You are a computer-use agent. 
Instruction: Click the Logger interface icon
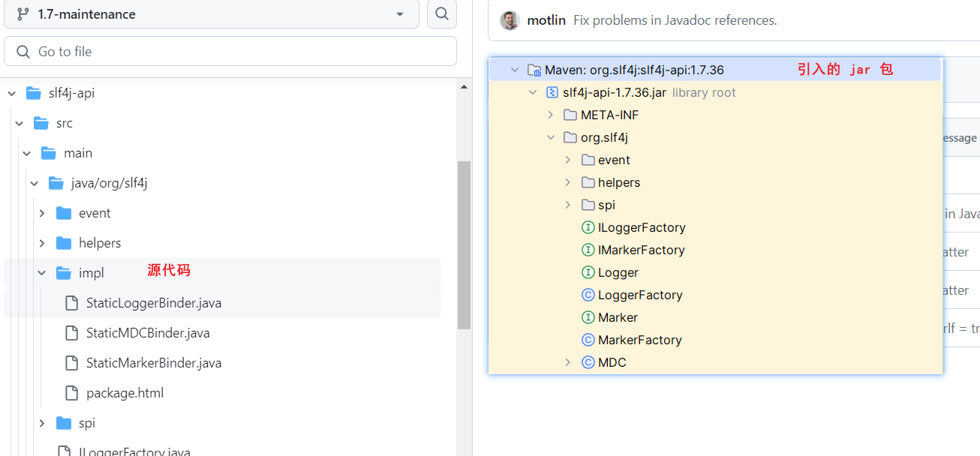point(588,272)
